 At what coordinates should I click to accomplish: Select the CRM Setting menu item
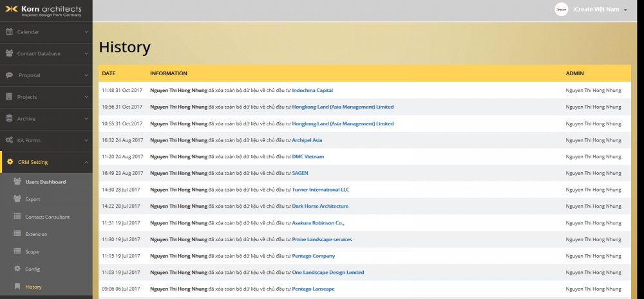[46, 163]
